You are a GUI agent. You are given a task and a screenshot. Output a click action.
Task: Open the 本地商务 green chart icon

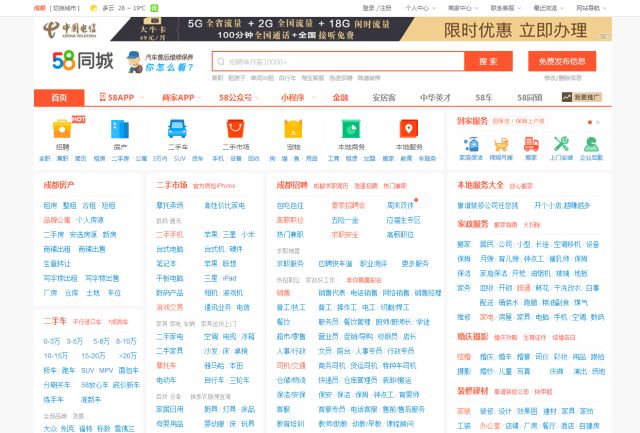[x=351, y=129]
